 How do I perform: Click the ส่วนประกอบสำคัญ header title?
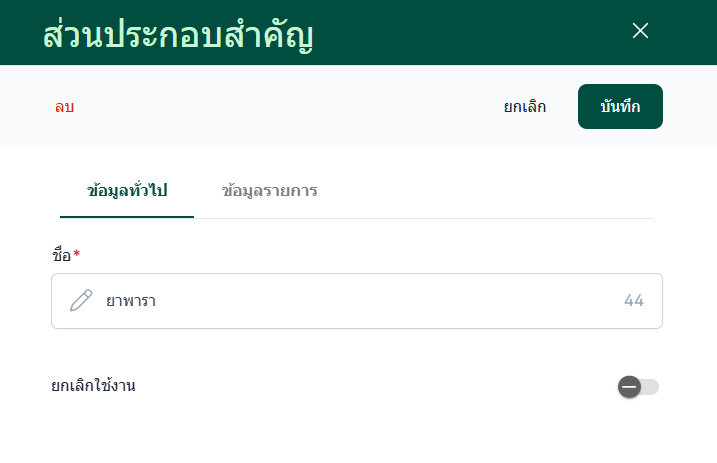coord(179,34)
